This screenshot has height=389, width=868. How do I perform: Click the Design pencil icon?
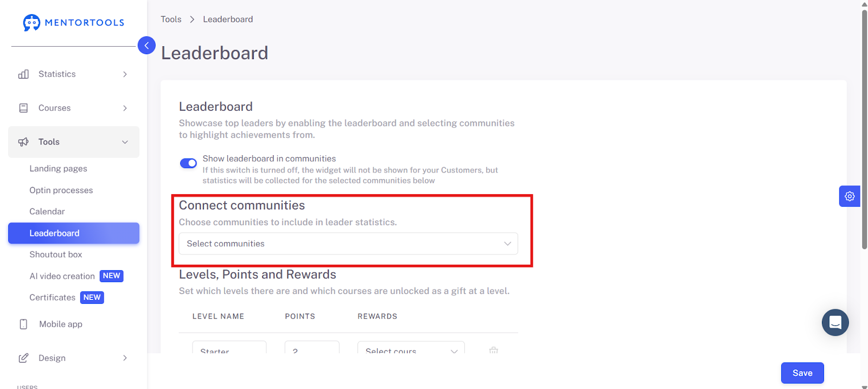(23, 358)
